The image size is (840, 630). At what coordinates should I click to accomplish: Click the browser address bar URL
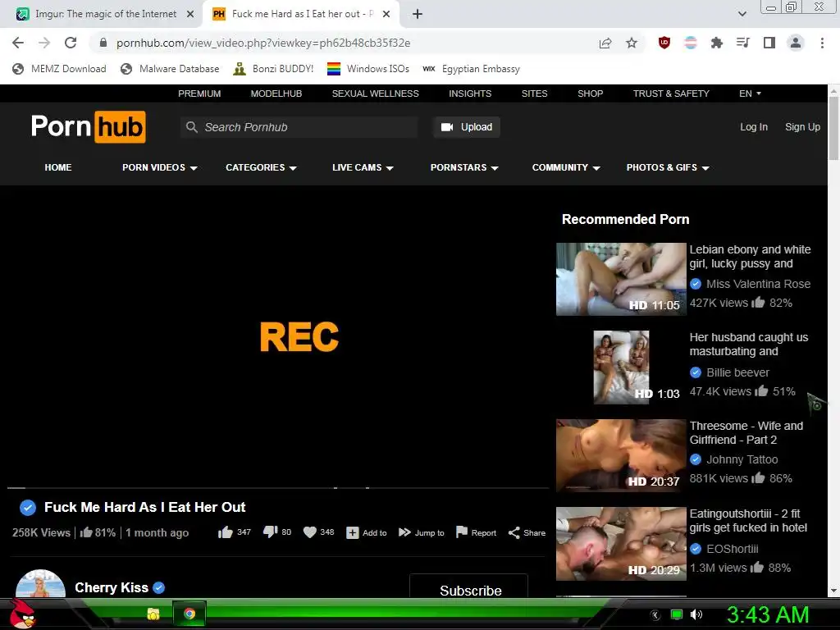point(263,43)
